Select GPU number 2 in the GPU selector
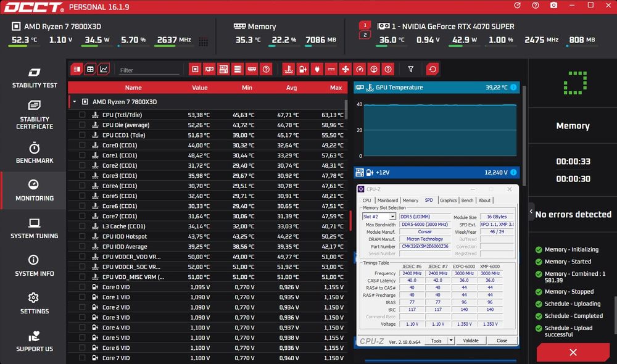Screen dimensions: 617x364 [x=365, y=35]
